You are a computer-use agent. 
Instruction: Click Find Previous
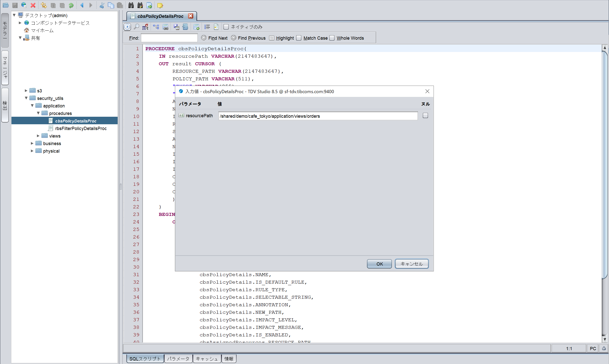pos(248,38)
